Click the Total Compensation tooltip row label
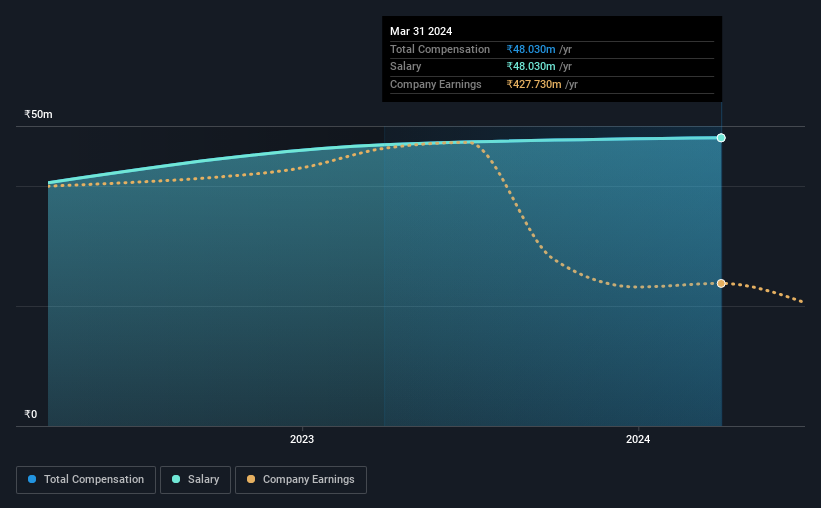Viewport: 821px width, 508px height. click(440, 49)
